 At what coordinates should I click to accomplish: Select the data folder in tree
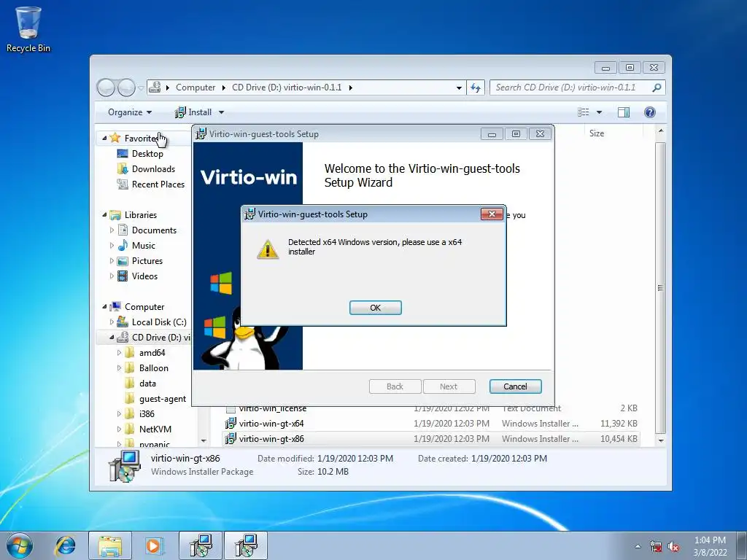(x=147, y=384)
